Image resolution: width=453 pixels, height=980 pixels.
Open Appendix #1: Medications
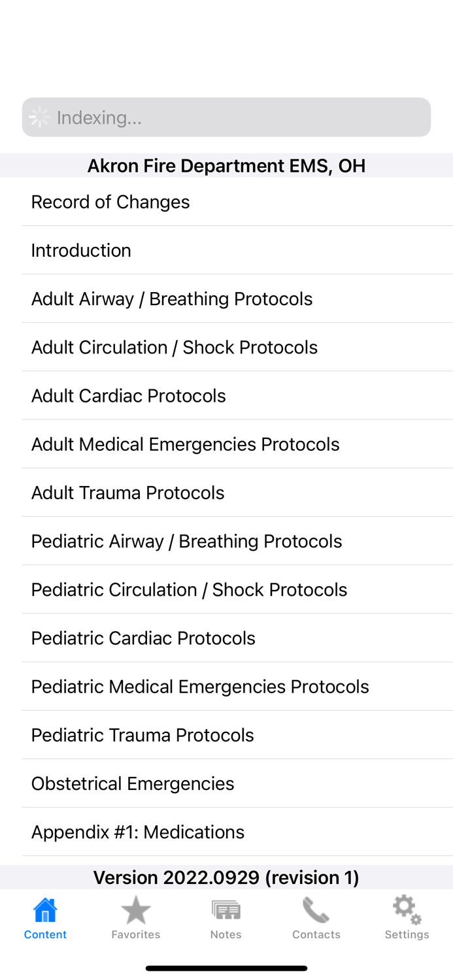tap(137, 831)
